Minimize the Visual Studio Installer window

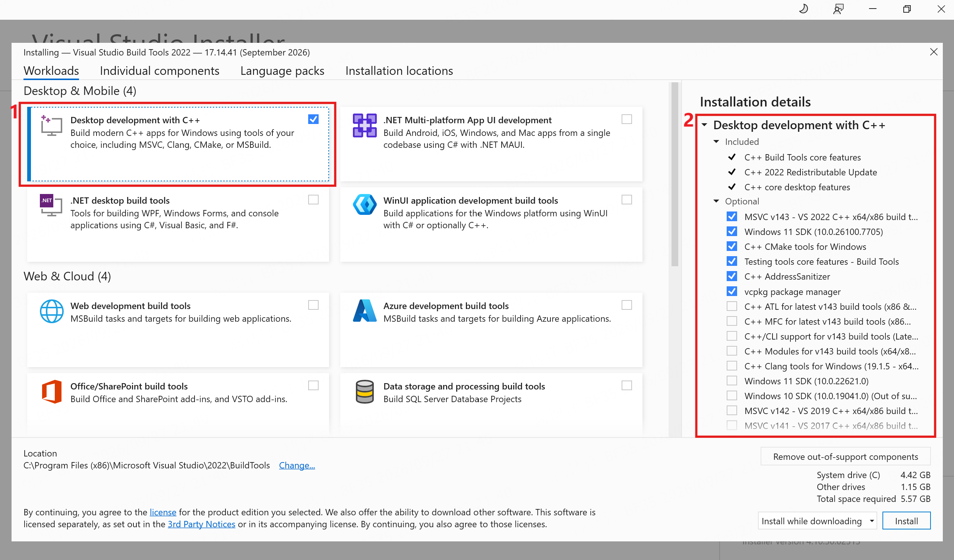click(873, 9)
